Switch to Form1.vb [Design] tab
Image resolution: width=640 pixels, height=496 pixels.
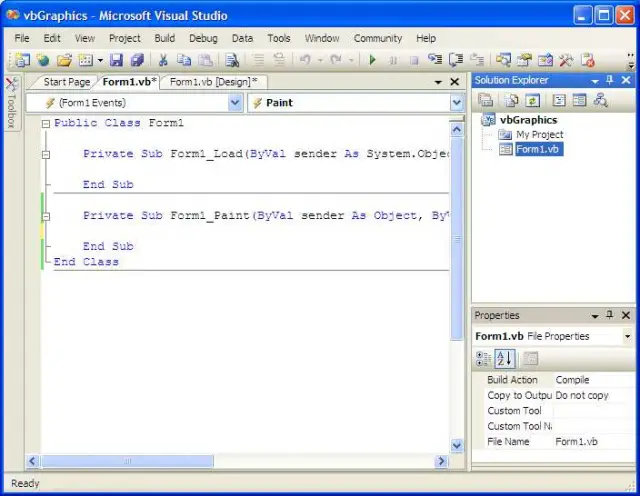click(212, 82)
